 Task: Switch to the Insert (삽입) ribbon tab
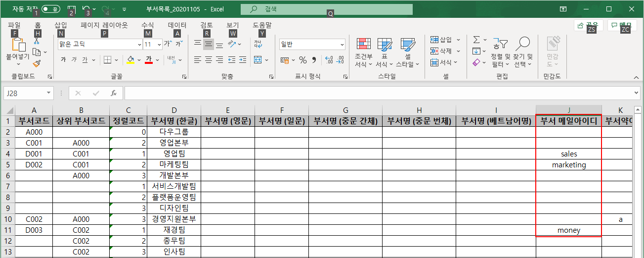click(x=60, y=25)
